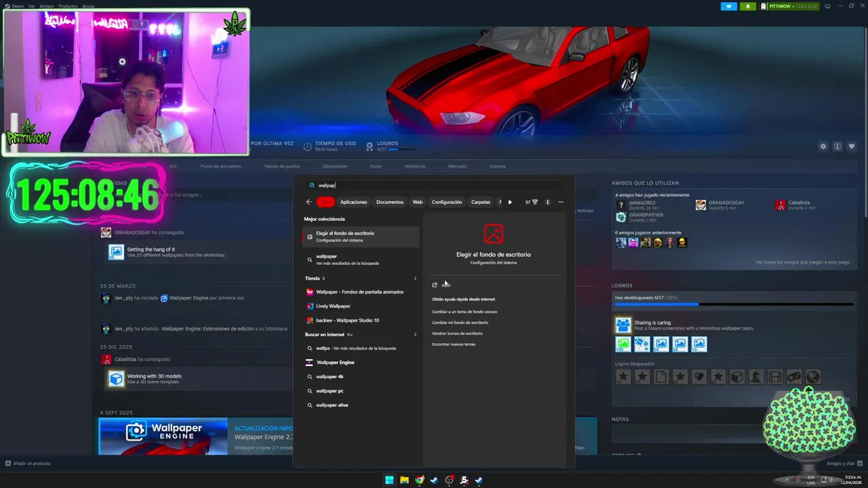Screen dimensions: 868x488
Task: Add game to favorites heart icon
Action: click(x=852, y=146)
